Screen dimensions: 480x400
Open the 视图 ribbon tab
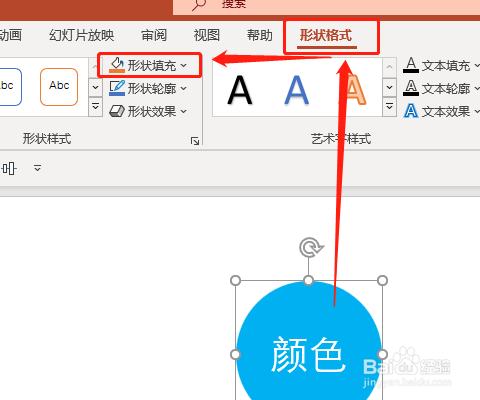207,35
